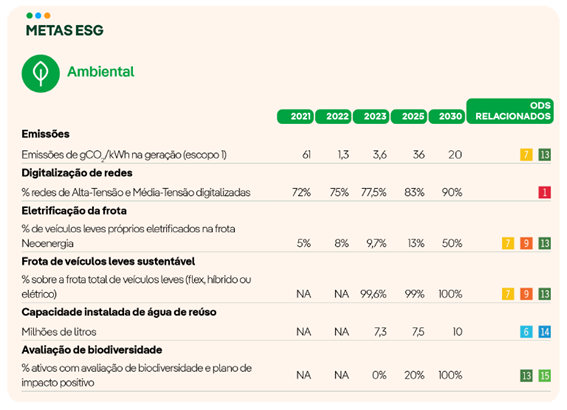Select the 2023 column header
Image resolution: width=567 pixels, height=410 pixels.
coord(371,116)
